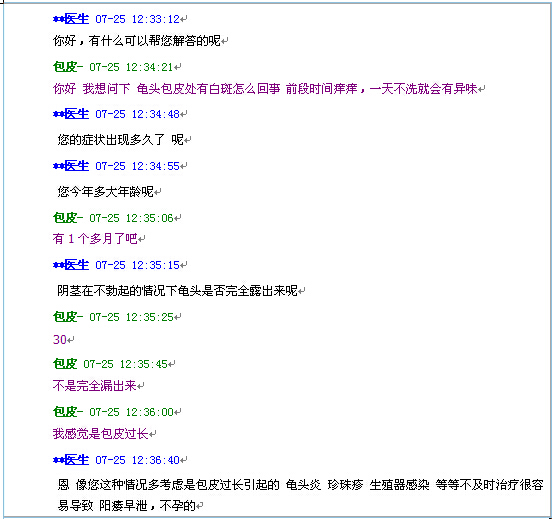
Task: Click the doctor header timestamped 12:34:55
Action: point(117,165)
